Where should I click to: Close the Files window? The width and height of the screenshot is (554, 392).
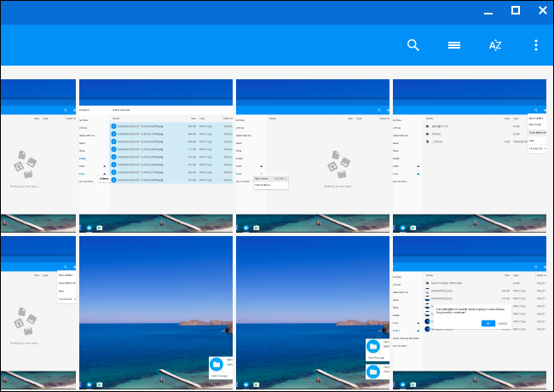point(543,10)
